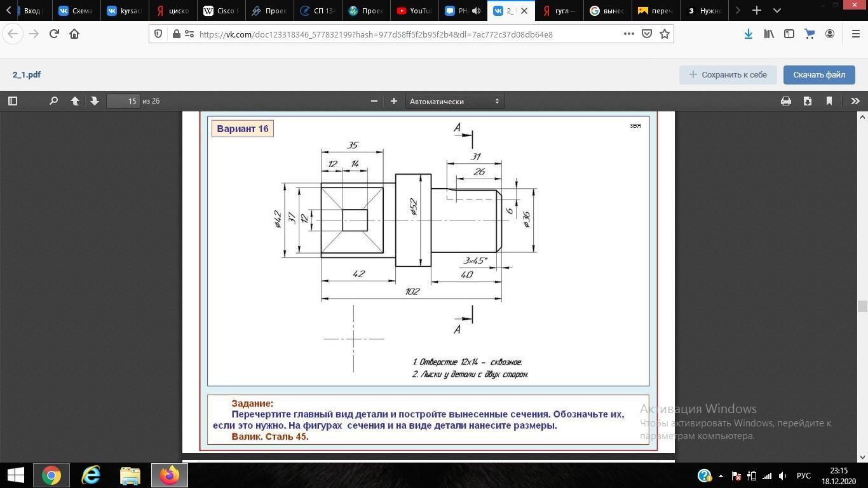Show hidden system tray icons
This screenshot has height=488, width=868.
point(721,476)
